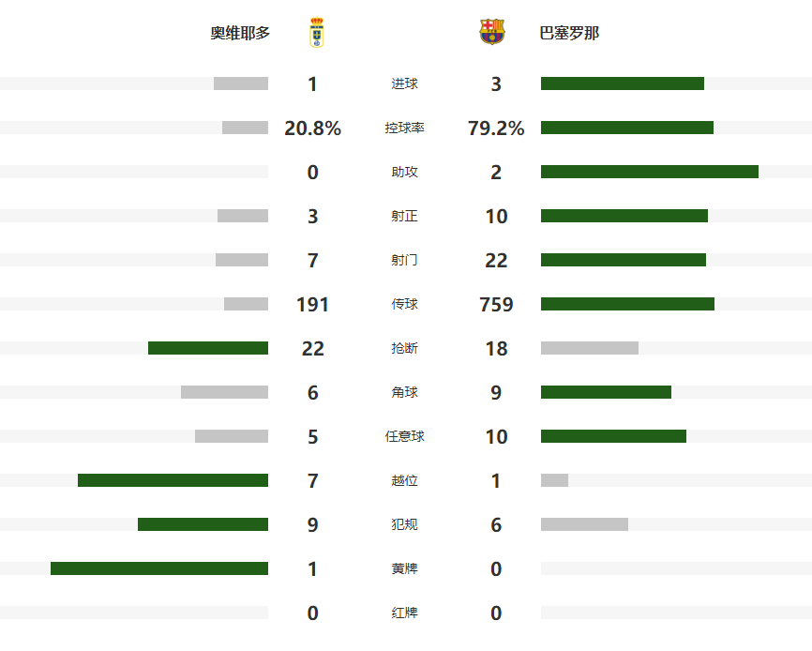Click Barcelona's green passes bar
Screen dimensions: 812x651
click(x=627, y=304)
